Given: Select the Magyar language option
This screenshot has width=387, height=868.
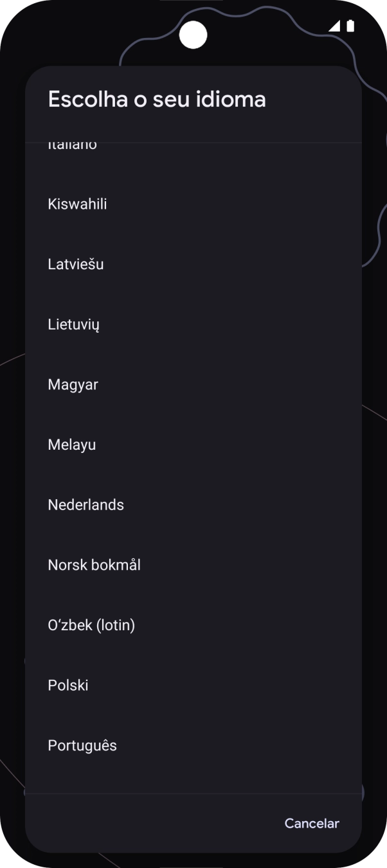Looking at the screenshot, I should (x=193, y=385).
